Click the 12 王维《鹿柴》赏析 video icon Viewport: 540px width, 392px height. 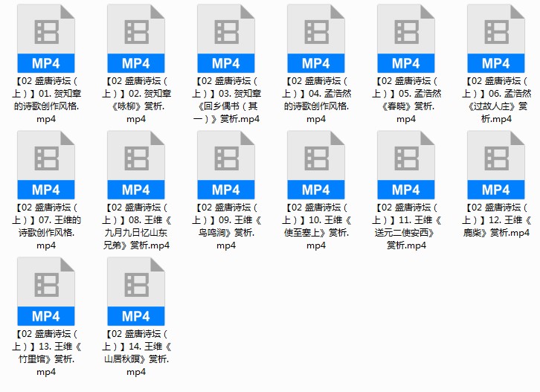pyautogui.click(x=496, y=165)
